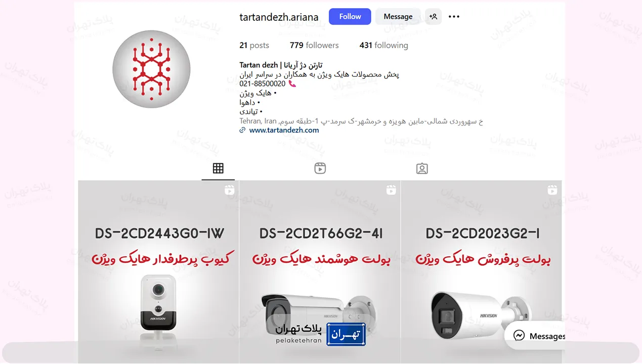
Task: Click the tartandezh profile picture
Action: [151, 69]
